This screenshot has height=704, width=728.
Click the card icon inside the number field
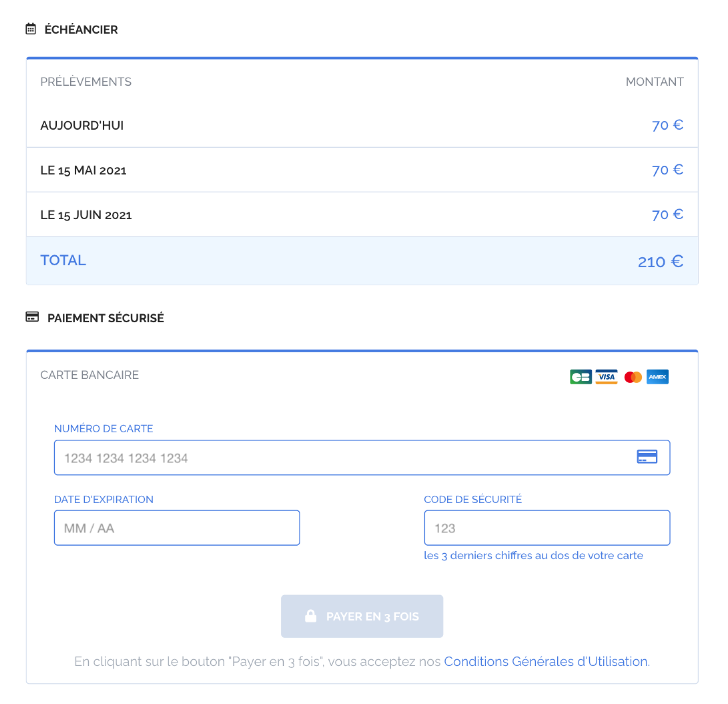647,457
